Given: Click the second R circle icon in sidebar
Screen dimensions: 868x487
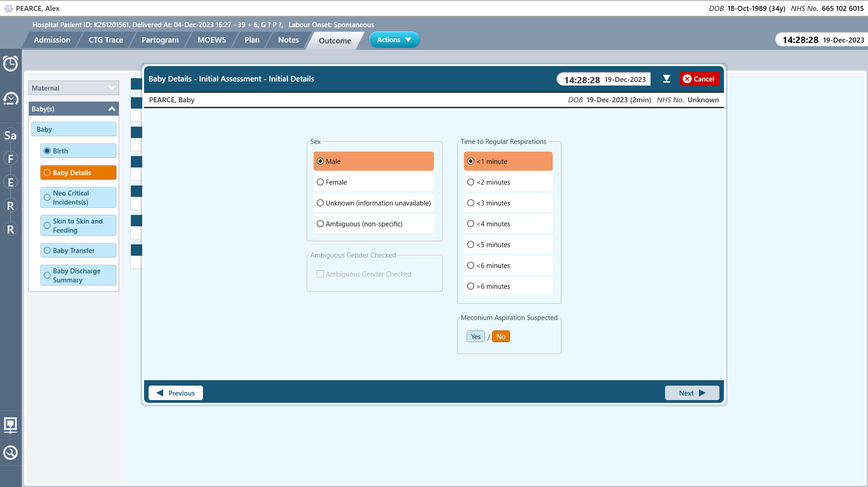Looking at the screenshot, I should coord(10,229).
